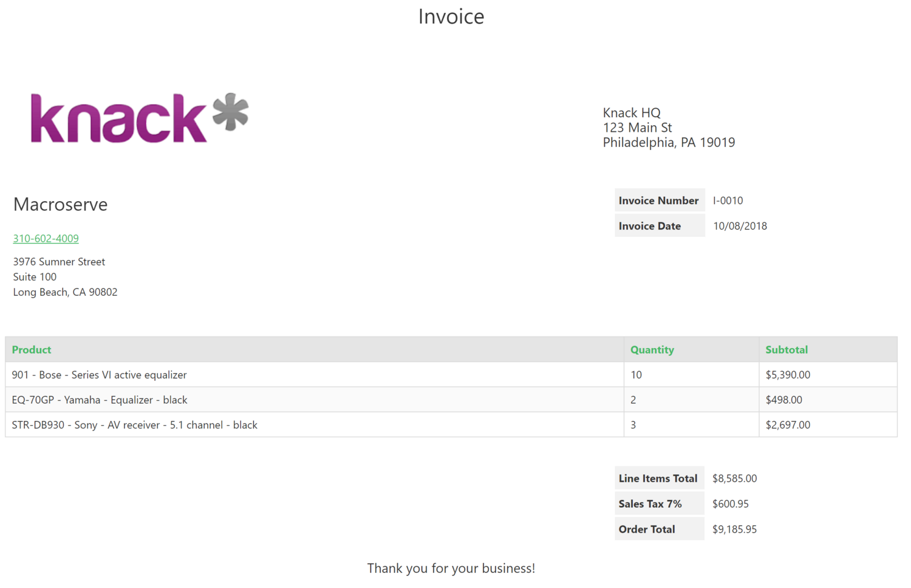Select the Long Beach, CA 90802 line
This screenshot has width=911, height=588.
[65, 292]
